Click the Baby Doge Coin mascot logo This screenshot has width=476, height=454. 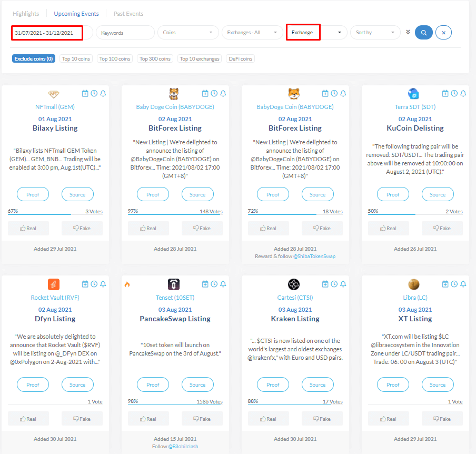click(174, 94)
